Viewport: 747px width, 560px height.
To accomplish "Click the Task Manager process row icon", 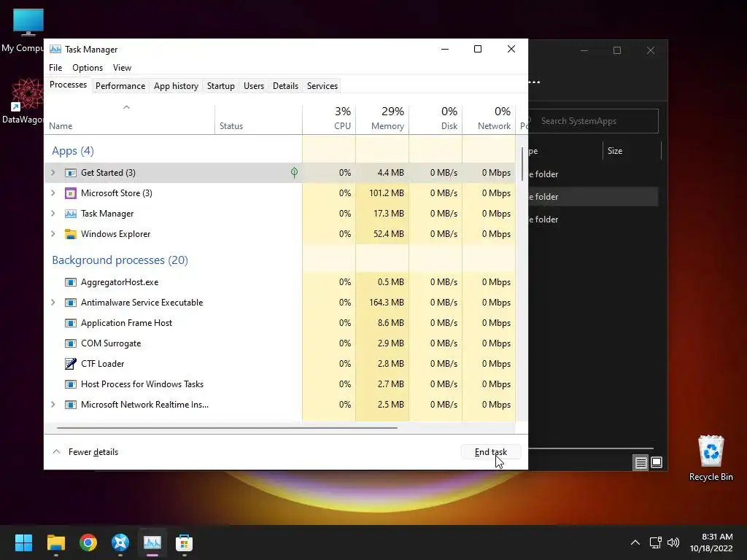I will point(71,214).
